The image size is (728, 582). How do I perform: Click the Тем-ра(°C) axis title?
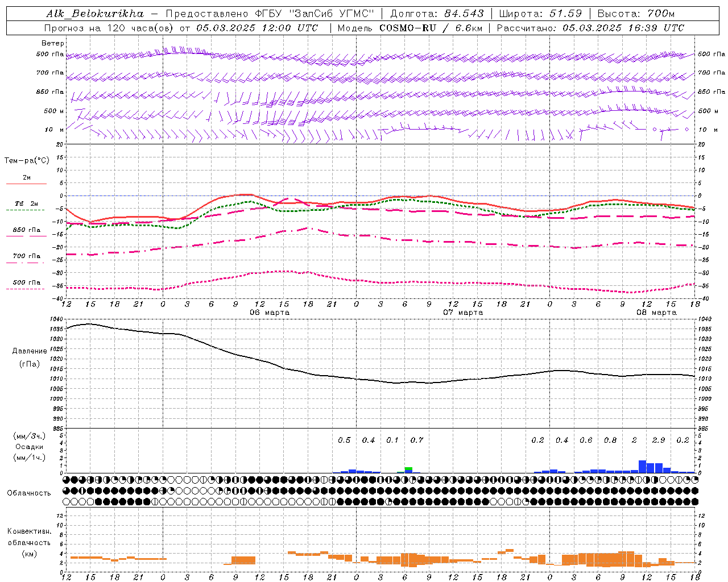pyautogui.click(x=27, y=161)
